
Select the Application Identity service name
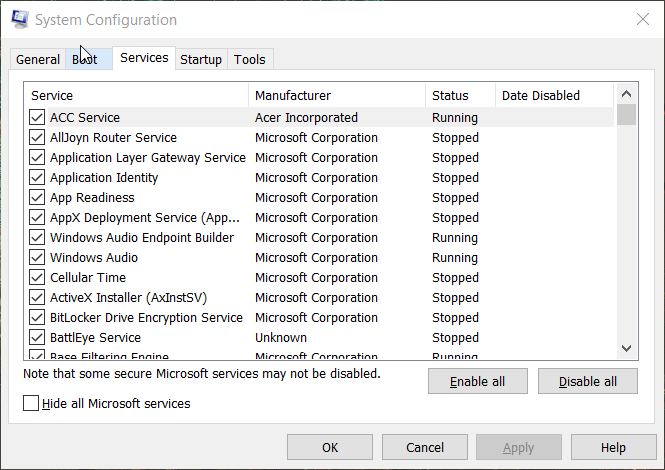click(x=104, y=177)
